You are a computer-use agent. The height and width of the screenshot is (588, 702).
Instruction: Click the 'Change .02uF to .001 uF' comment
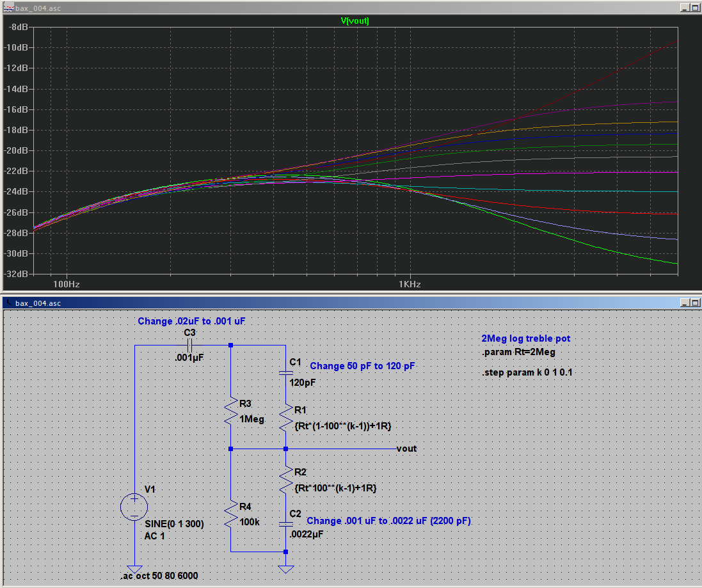tap(191, 321)
